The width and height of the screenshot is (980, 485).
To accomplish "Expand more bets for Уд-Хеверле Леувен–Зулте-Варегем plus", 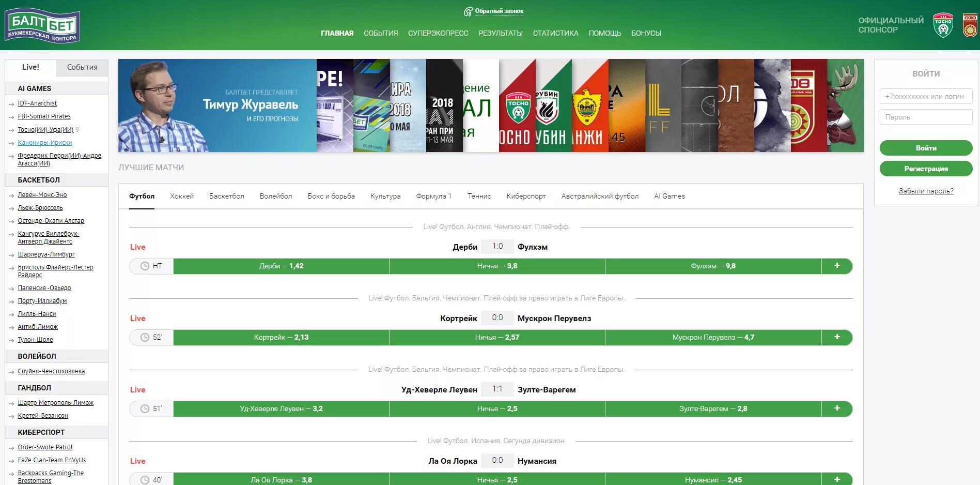I will click(x=837, y=408).
